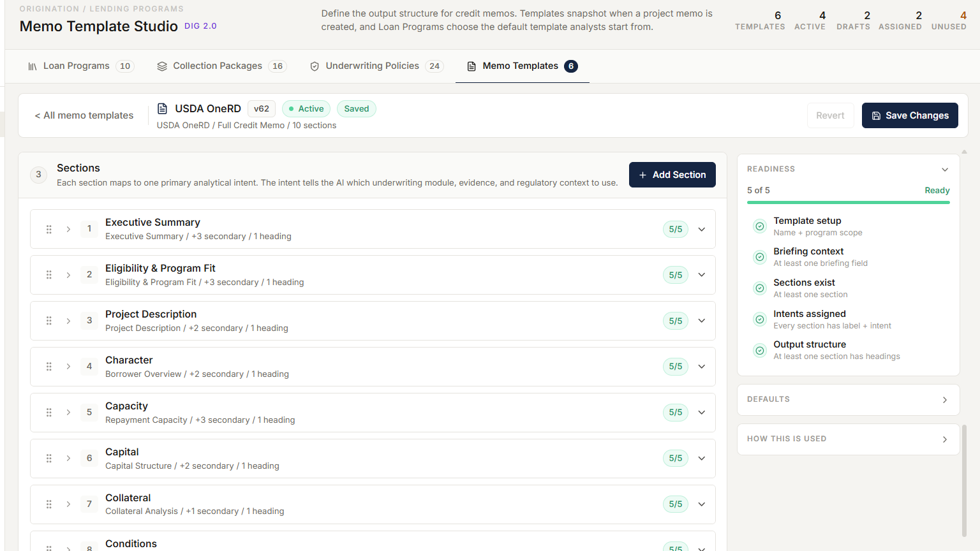Click drag handle for Eligibility & Program Fit

tap(48, 275)
